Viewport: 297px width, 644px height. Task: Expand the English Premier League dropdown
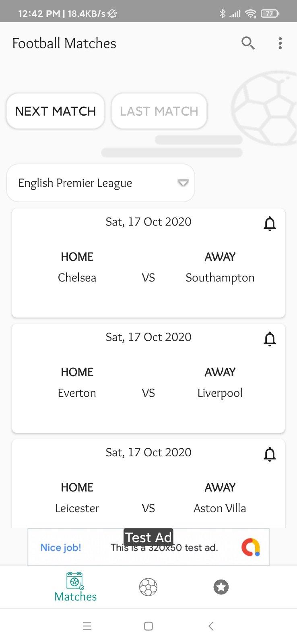pos(101,183)
